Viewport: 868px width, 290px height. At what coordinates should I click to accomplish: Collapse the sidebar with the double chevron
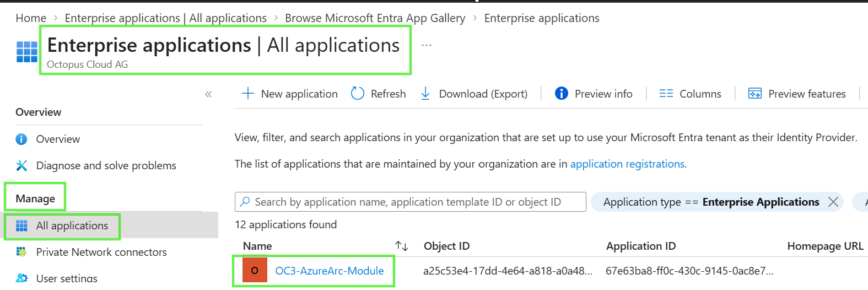click(208, 94)
